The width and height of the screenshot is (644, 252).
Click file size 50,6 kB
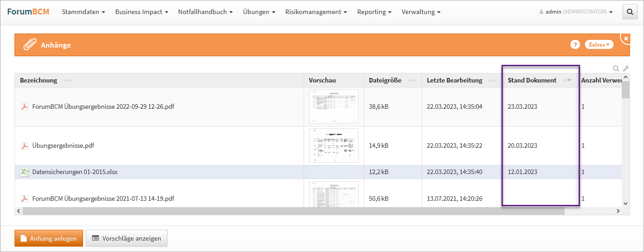379,199
